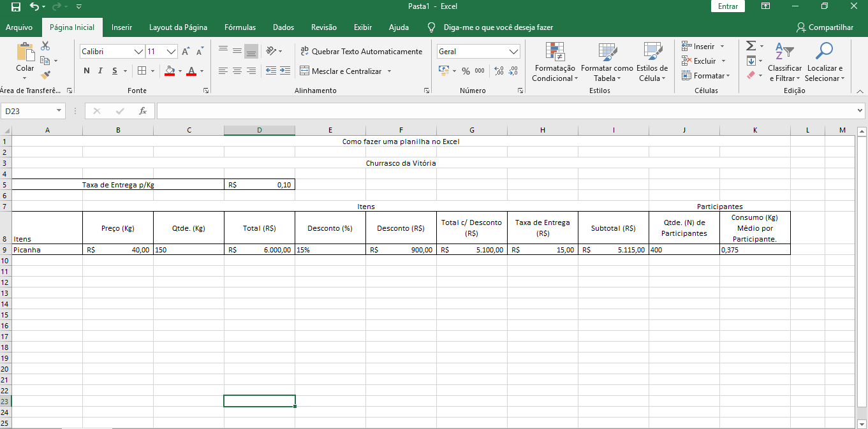Open the Name Box dropdown arrow

pyautogui.click(x=59, y=111)
